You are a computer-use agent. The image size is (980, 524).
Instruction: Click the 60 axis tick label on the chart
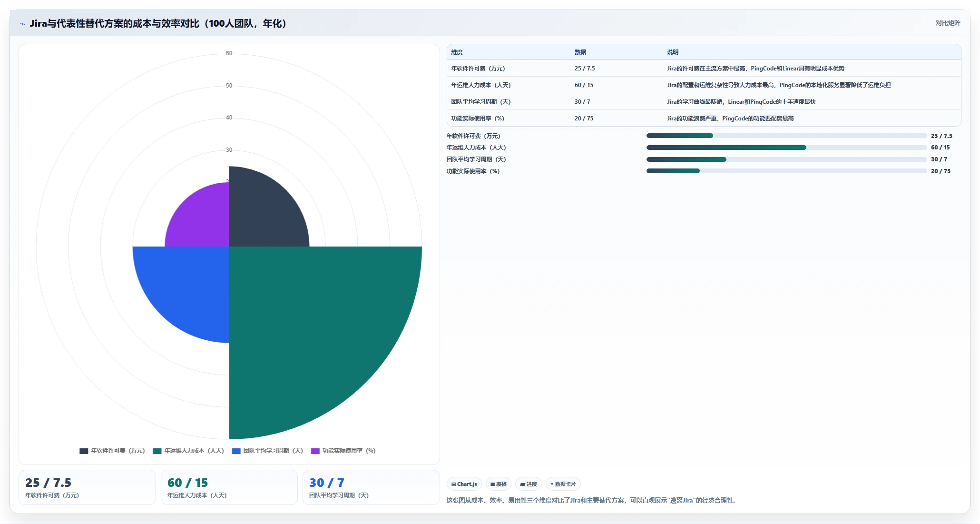[229, 53]
